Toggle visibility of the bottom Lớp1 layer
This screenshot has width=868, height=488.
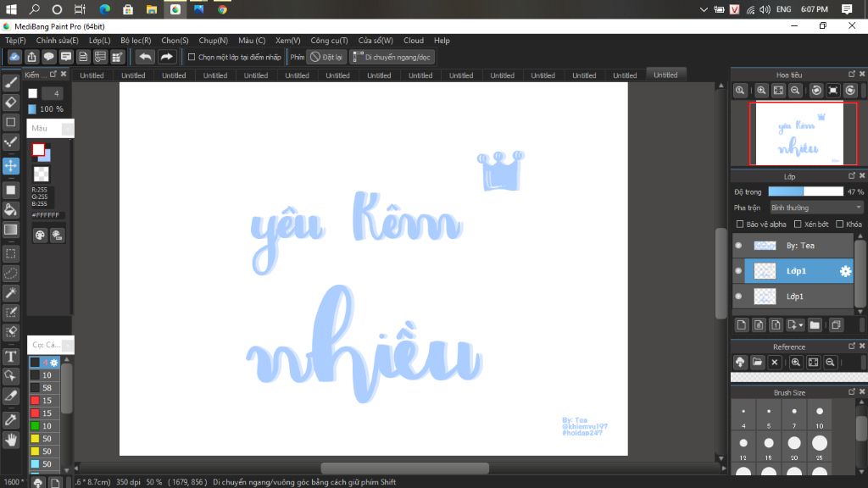click(x=738, y=296)
